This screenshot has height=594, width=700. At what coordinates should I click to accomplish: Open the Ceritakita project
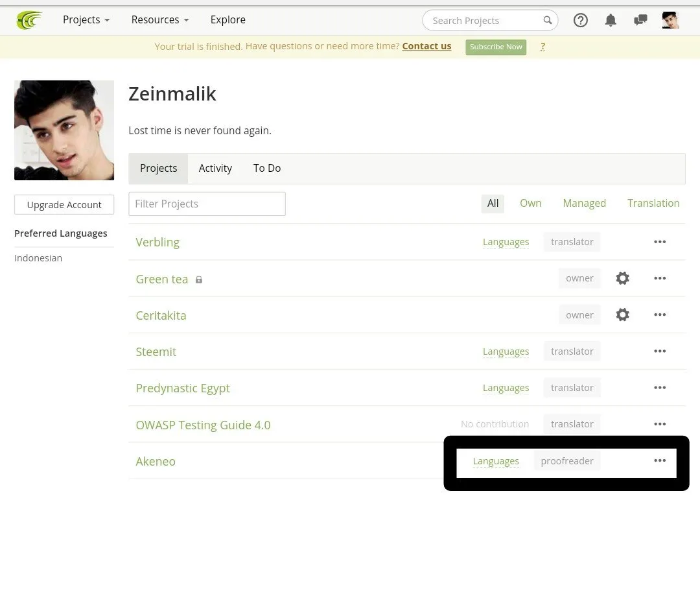click(161, 315)
